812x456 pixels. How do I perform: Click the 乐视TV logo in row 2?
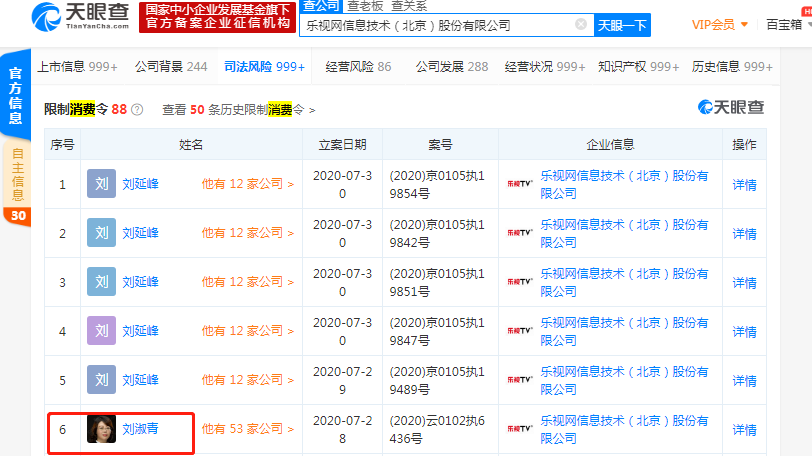click(x=520, y=233)
